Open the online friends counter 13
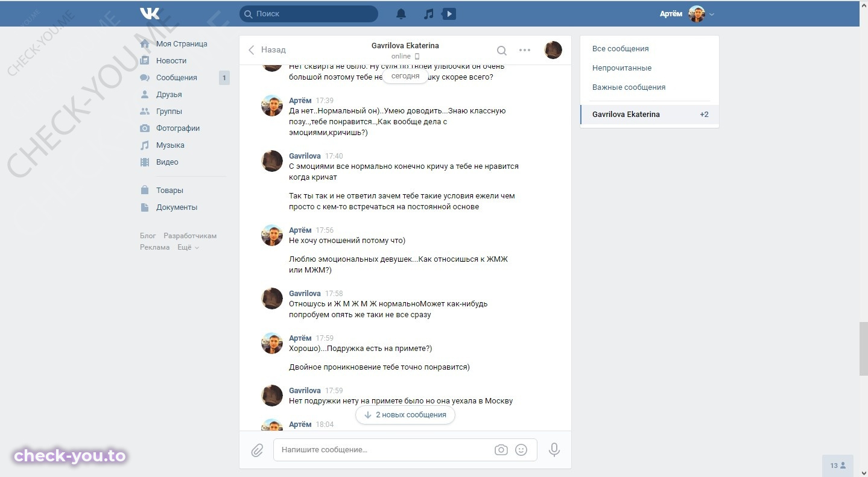 click(838, 466)
